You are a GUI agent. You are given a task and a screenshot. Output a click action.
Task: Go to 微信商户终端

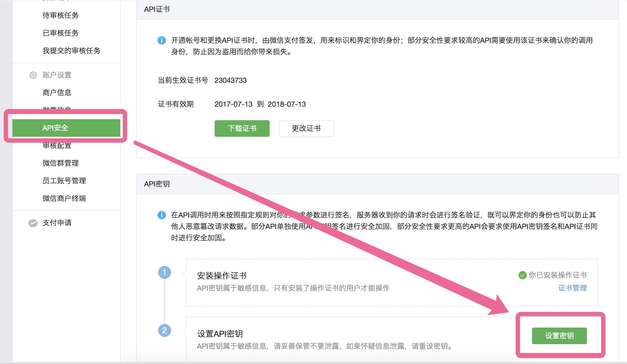[x=64, y=198]
